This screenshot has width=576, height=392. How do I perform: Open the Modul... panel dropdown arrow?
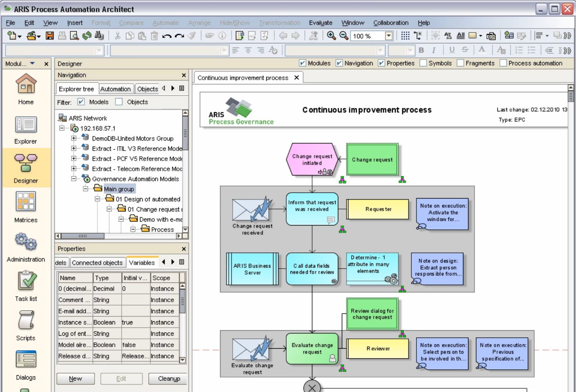[32, 63]
